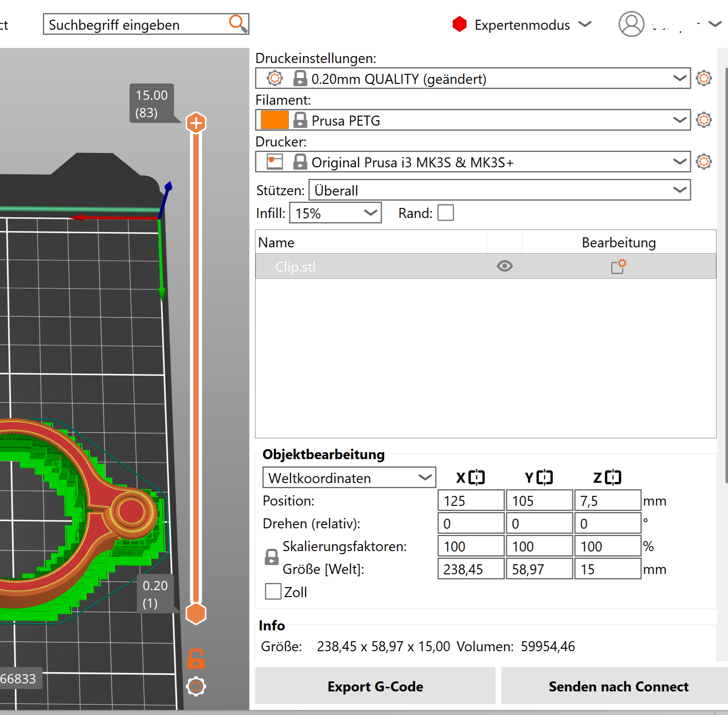728x715 pixels.
Task: Click the Y scaling factor field
Action: (x=539, y=546)
